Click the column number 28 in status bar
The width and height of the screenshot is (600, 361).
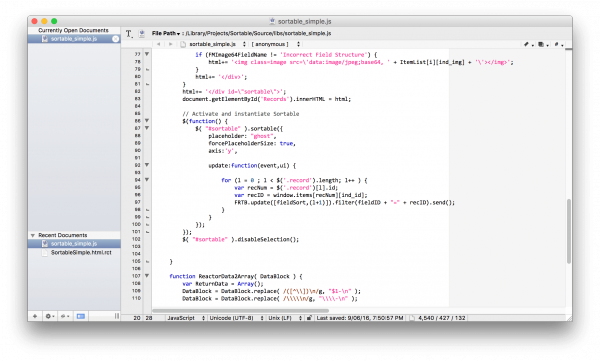point(149,318)
